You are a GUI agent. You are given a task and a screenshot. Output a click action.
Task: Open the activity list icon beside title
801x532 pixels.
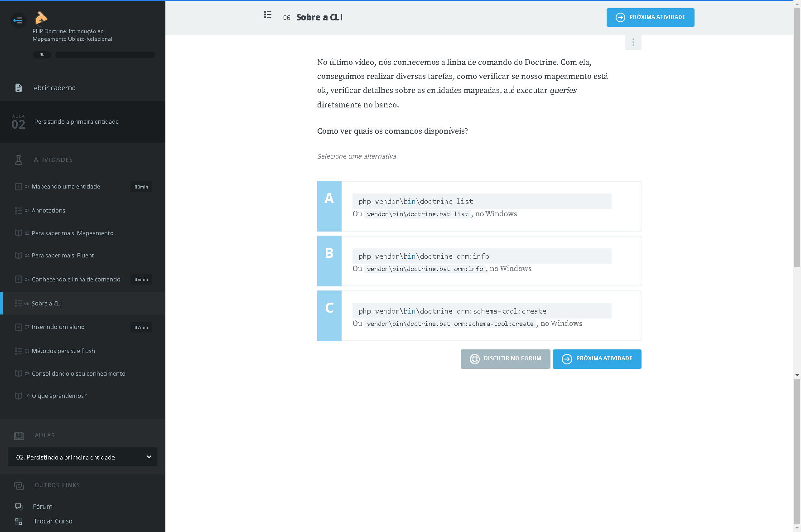268,15
